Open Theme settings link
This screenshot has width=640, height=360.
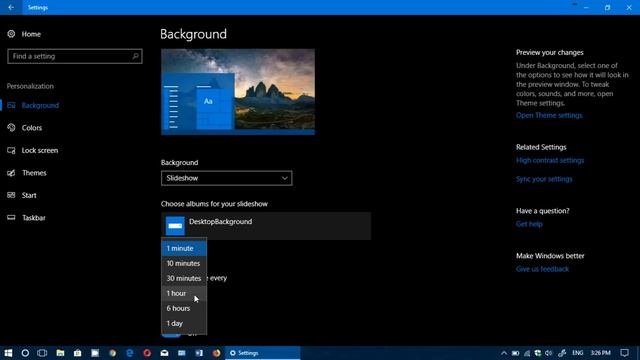point(549,116)
